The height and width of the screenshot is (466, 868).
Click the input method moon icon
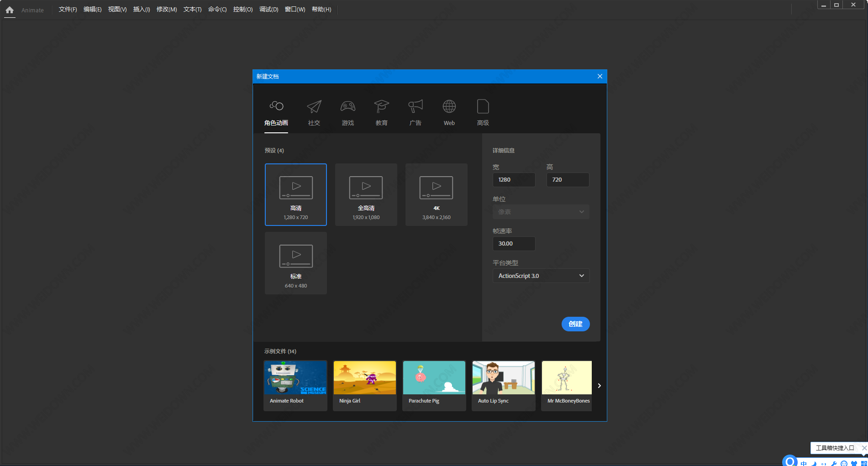click(x=814, y=463)
